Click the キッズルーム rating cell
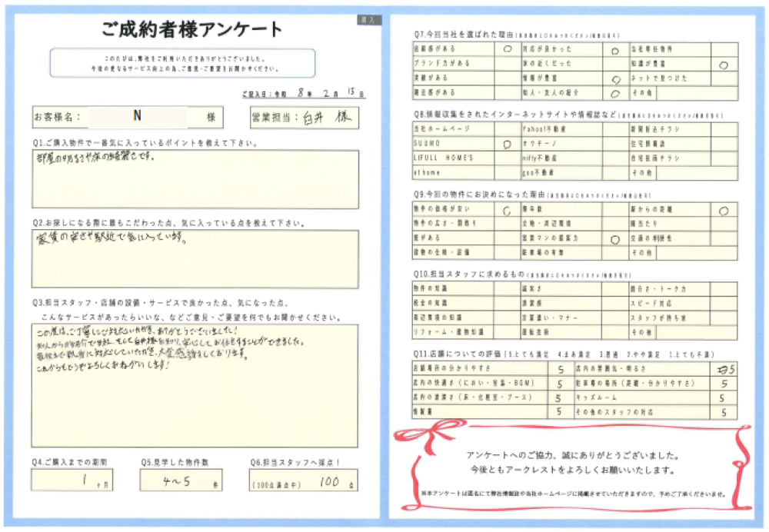769x532 pixels. click(723, 397)
